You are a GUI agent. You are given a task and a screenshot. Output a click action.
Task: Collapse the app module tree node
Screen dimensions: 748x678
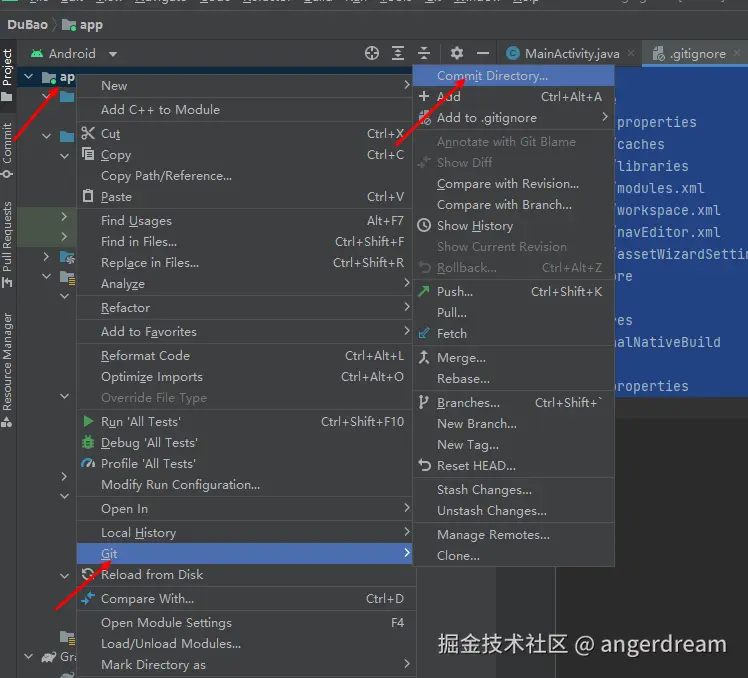coord(29,76)
